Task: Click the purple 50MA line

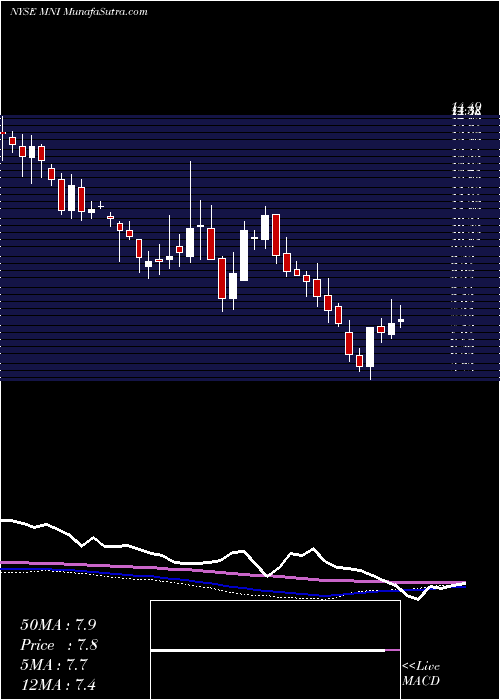Action: click(232, 573)
